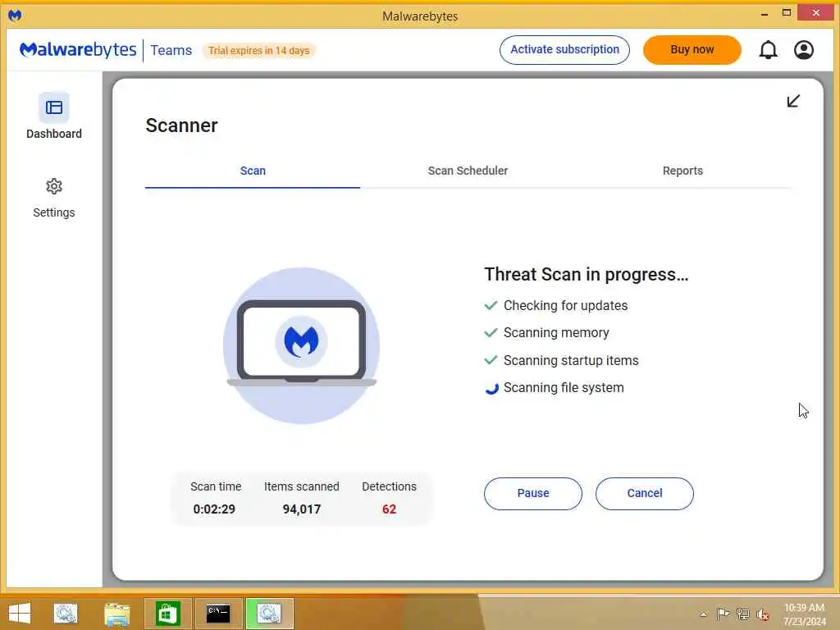This screenshot has width=840, height=630.
Task: Click the muted volume tray icon
Action: coord(762,614)
